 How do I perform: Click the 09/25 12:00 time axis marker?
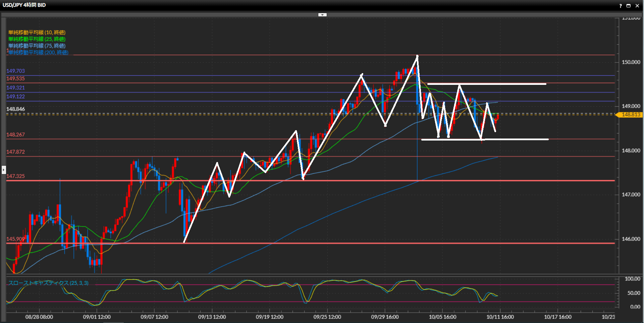(327, 317)
